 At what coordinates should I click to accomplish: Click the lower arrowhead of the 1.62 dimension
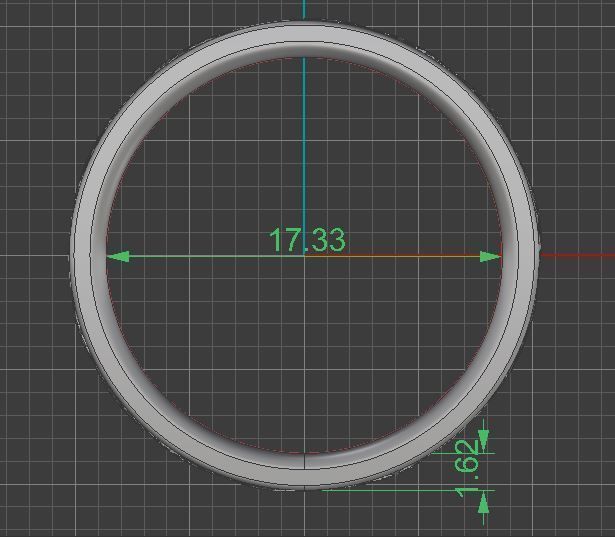(484, 503)
